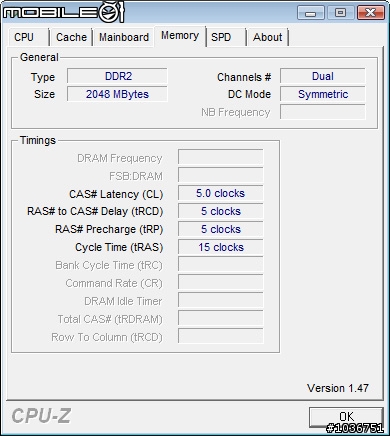
Task: Minimize the CPU-Z window
Action: click(310, 13)
